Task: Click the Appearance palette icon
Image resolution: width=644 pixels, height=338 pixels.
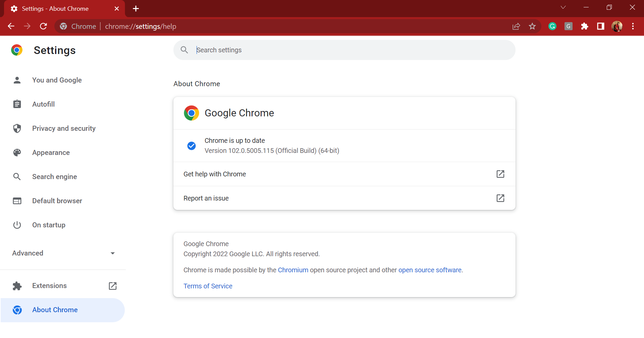Action: (17, 153)
